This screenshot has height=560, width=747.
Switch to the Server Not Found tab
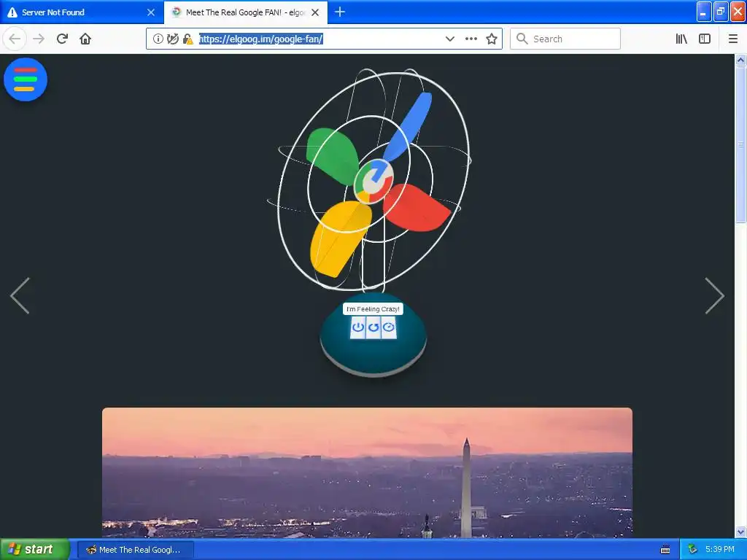(81, 12)
